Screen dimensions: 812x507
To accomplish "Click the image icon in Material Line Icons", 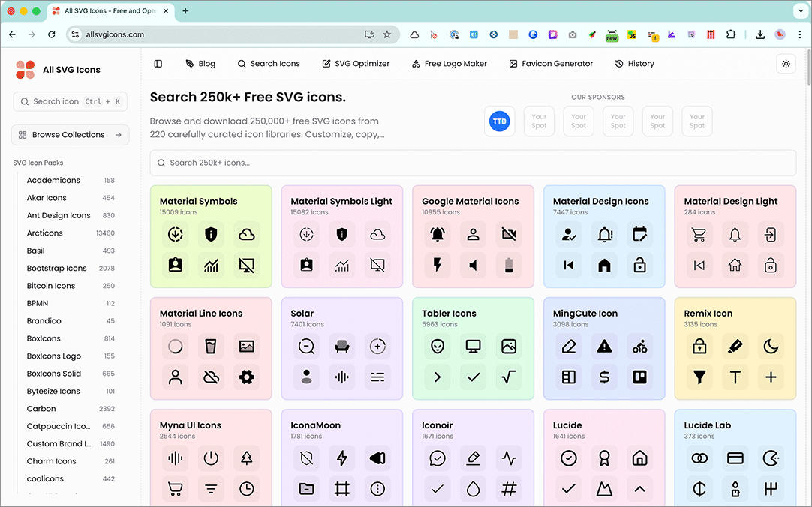I will (x=246, y=346).
